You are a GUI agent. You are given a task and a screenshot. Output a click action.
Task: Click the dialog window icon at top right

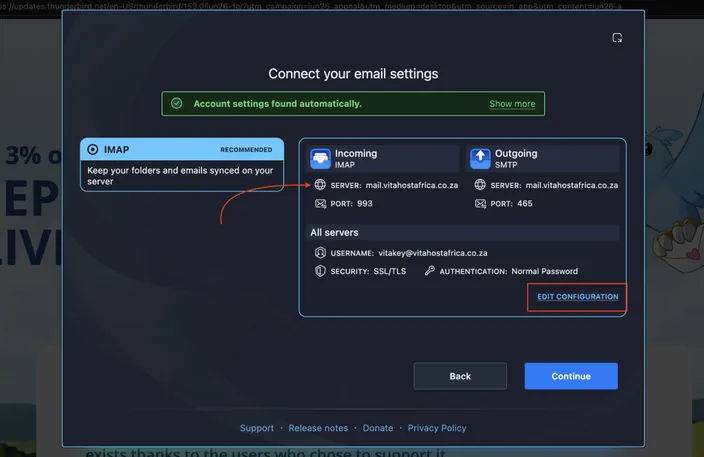point(617,38)
